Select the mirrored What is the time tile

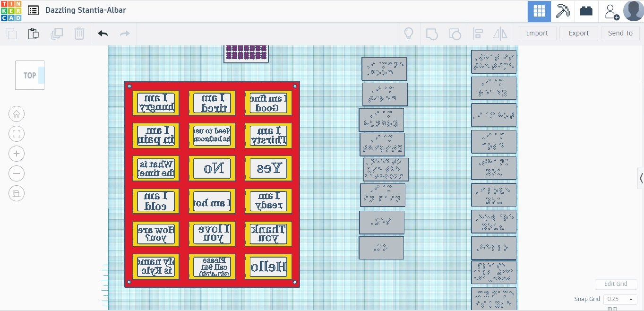[x=156, y=168]
